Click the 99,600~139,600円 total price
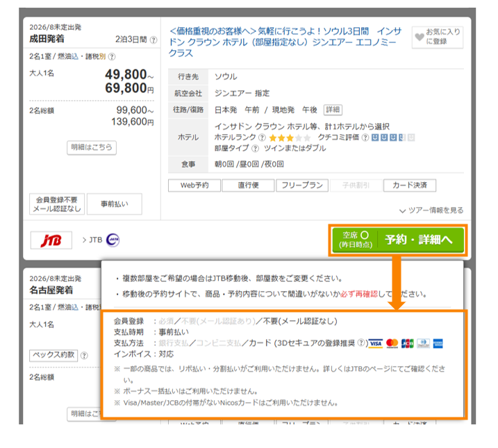 pyautogui.click(x=133, y=116)
